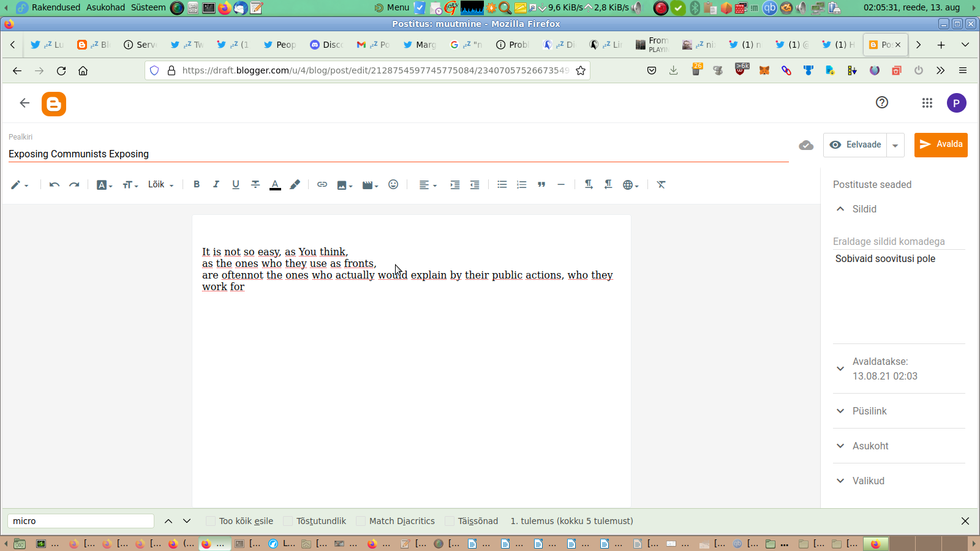Screen dimensions: 980x551
Task: Check the Tõstutundlik option
Action: pyautogui.click(x=288, y=521)
